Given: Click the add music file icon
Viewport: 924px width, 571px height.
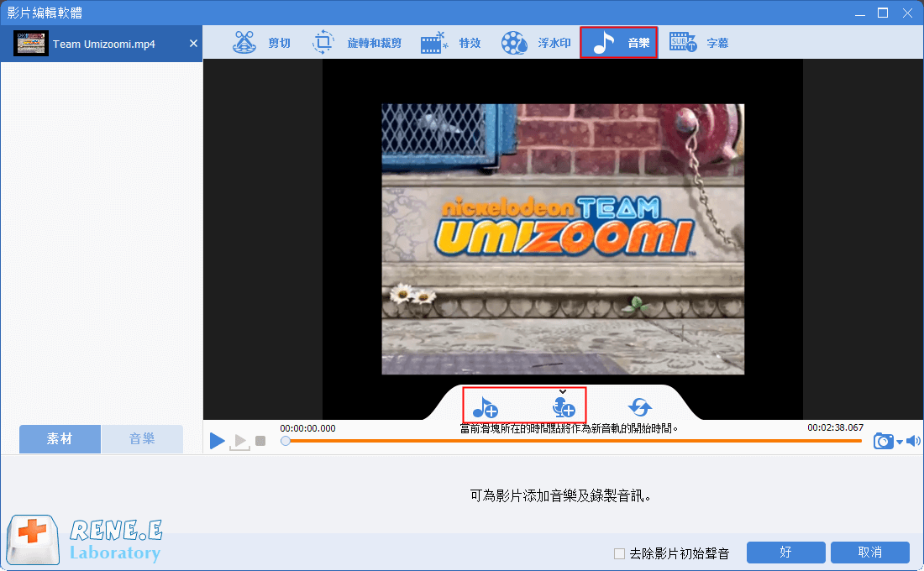Looking at the screenshot, I should 485,406.
